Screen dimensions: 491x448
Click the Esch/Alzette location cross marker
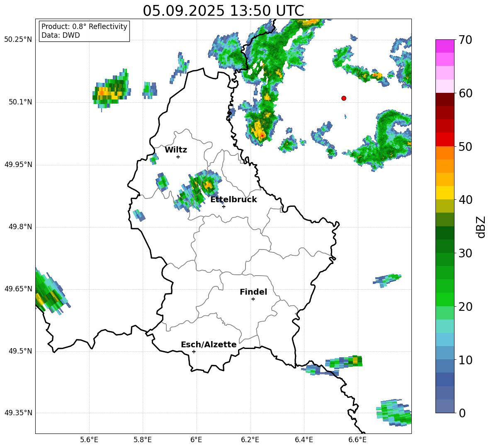194,351
